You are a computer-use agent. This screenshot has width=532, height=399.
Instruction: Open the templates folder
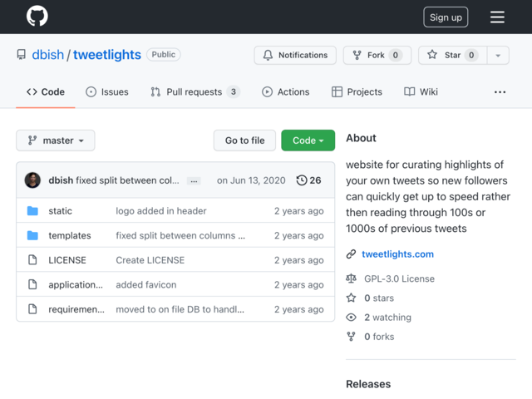pyautogui.click(x=70, y=235)
